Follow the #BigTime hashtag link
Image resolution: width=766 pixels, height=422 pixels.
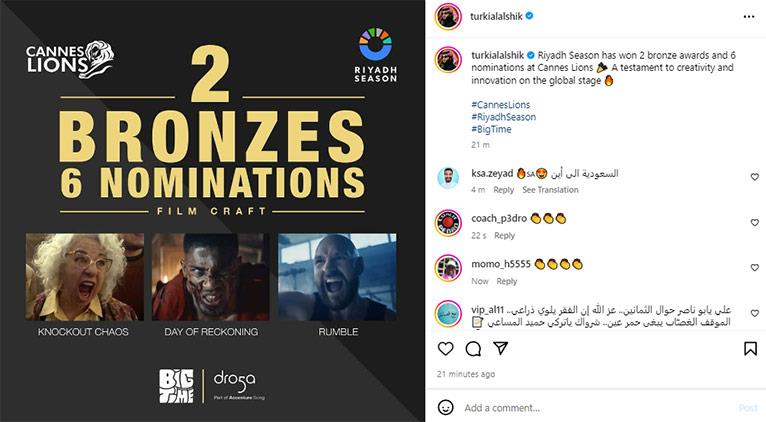click(491, 129)
